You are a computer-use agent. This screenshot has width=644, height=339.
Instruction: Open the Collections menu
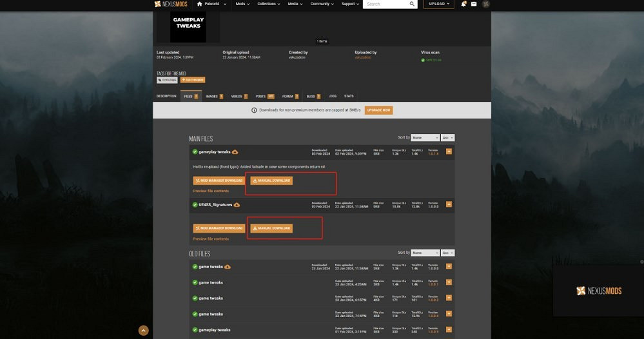click(269, 4)
